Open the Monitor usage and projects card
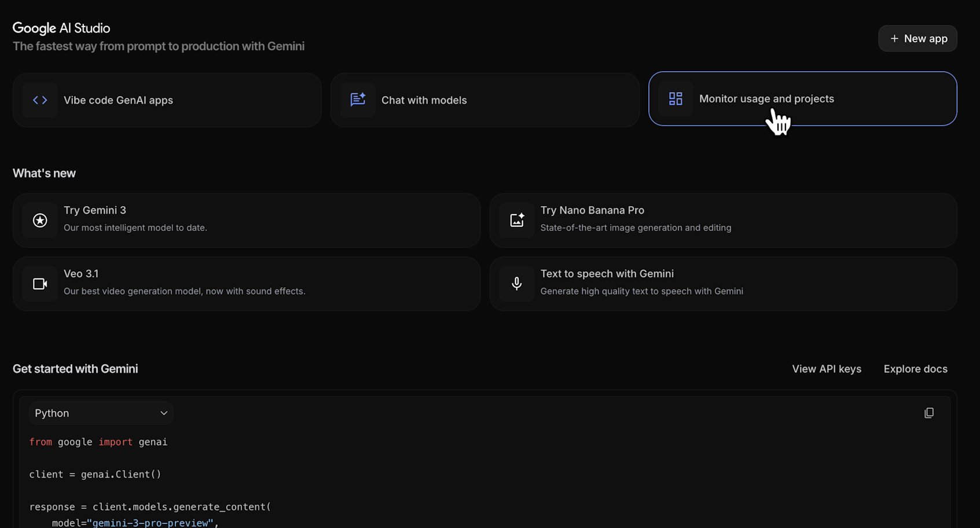The height and width of the screenshot is (528, 980). (803, 98)
